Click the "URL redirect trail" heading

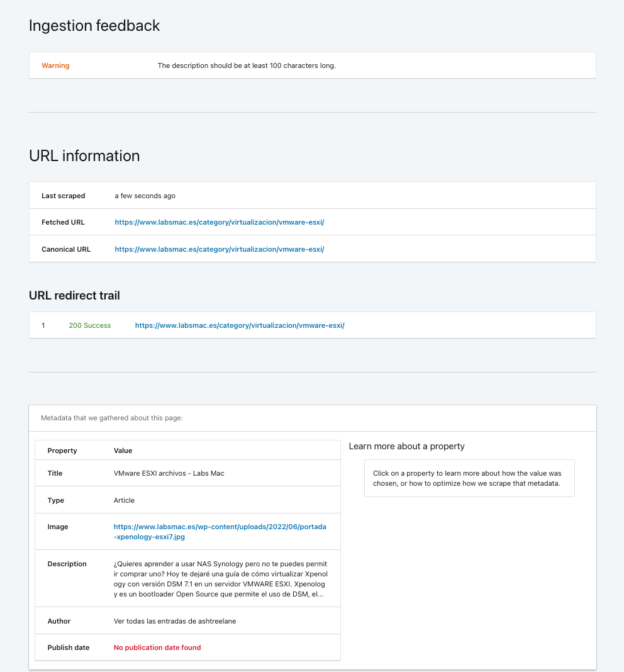coord(75,295)
